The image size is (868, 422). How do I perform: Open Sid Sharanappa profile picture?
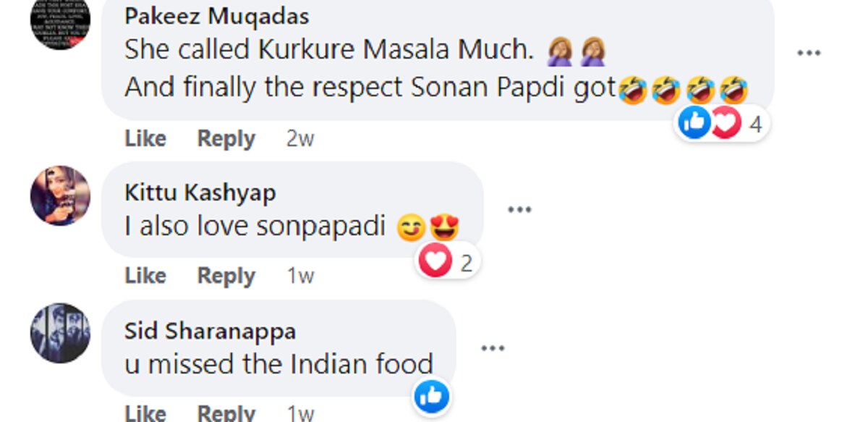coord(60,333)
